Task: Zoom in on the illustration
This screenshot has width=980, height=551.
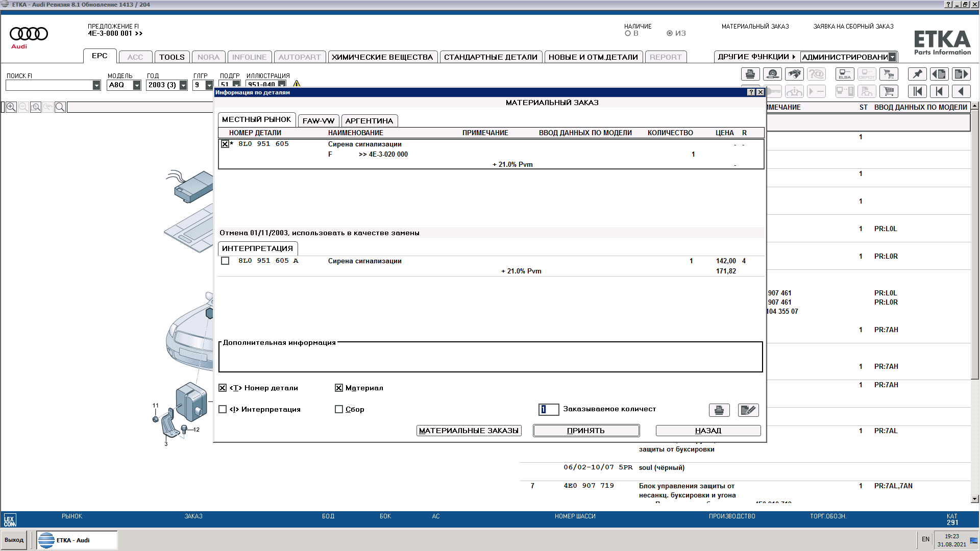Action: pyautogui.click(x=11, y=107)
